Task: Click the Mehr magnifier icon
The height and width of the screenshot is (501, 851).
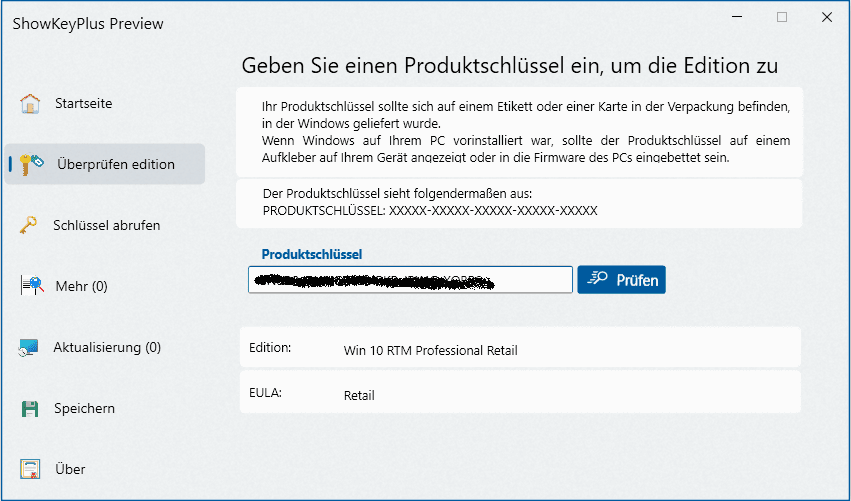Action: point(32,286)
